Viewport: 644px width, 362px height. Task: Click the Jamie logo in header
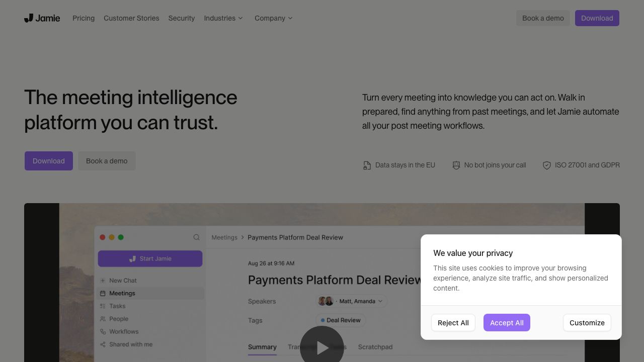[42, 18]
